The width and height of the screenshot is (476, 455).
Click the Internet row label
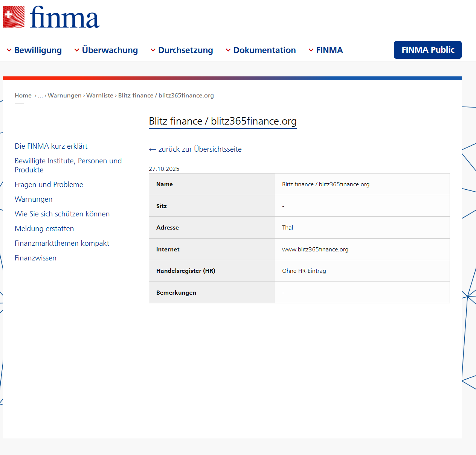coord(168,250)
